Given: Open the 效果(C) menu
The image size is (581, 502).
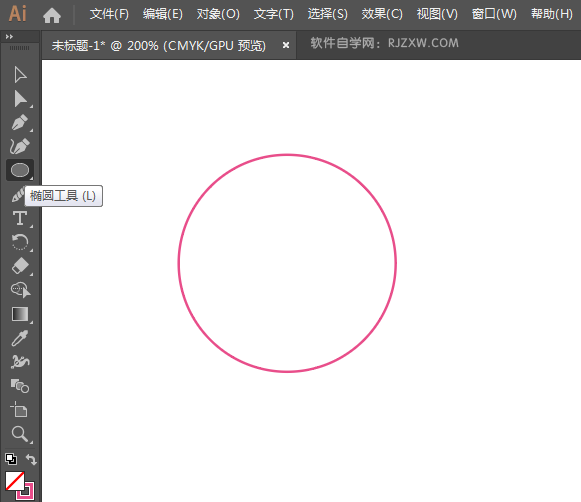Looking at the screenshot, I should (x=382, y=14).
